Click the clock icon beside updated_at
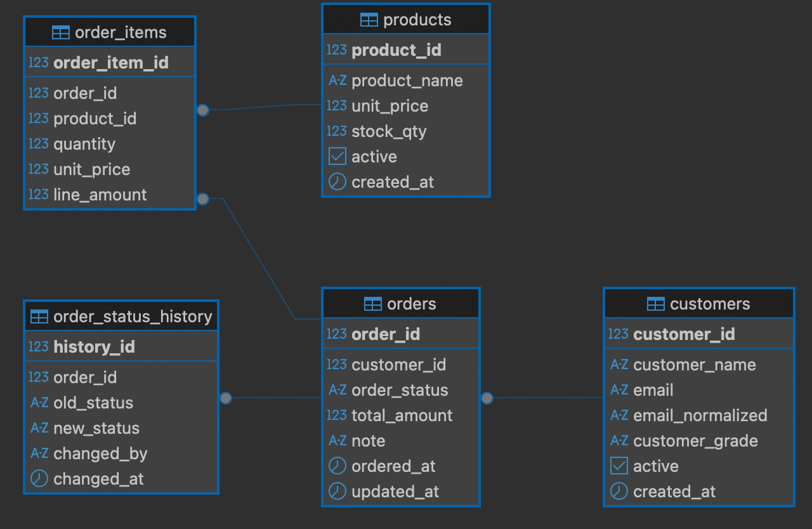812x529 pixels. tap(337, 491)
